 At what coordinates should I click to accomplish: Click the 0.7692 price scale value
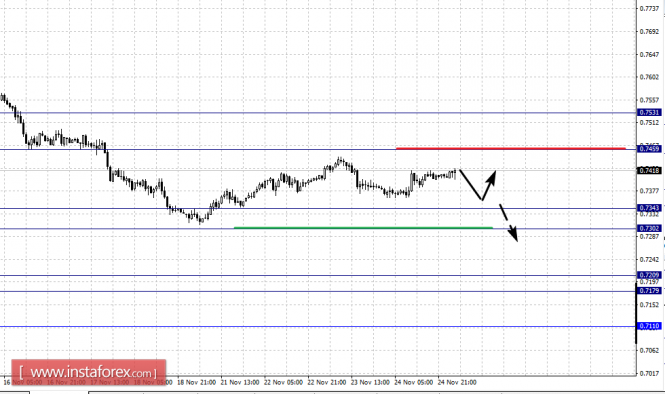point(649,31)
